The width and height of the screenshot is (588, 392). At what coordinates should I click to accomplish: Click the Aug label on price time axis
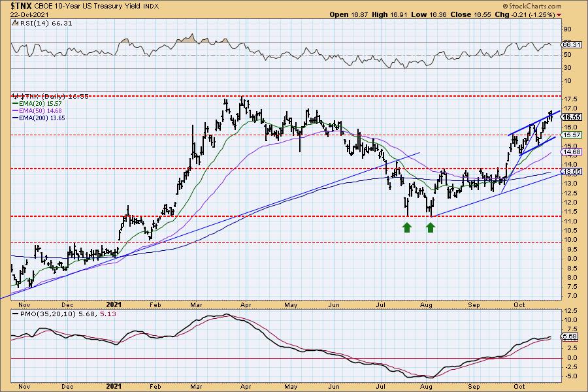tap(427, 304)
